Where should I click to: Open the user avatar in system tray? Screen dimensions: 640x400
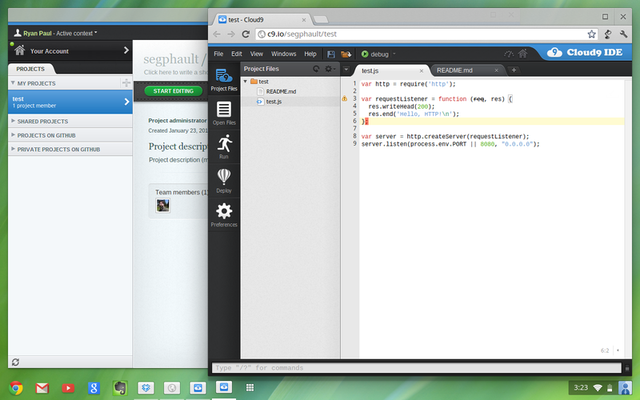point(624,388)
